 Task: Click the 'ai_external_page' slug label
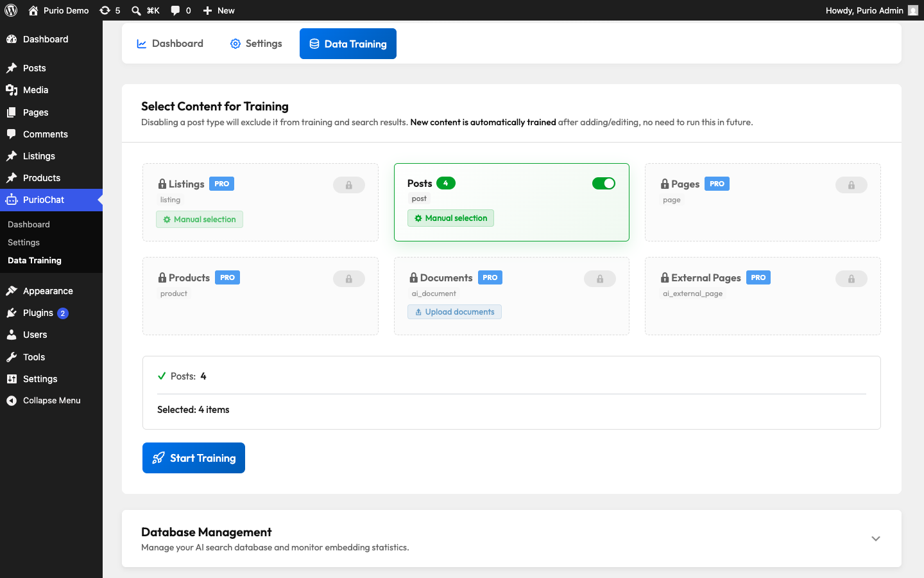click(x=693, y=293)
